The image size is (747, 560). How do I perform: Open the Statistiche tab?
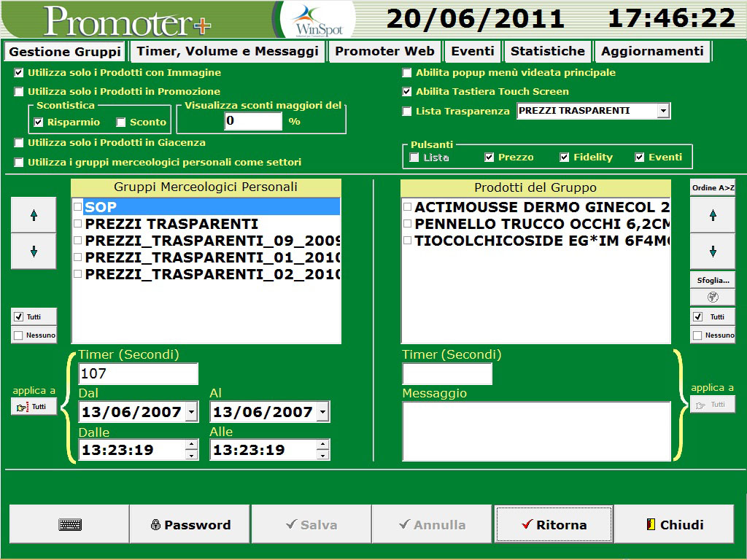[547, 51]
